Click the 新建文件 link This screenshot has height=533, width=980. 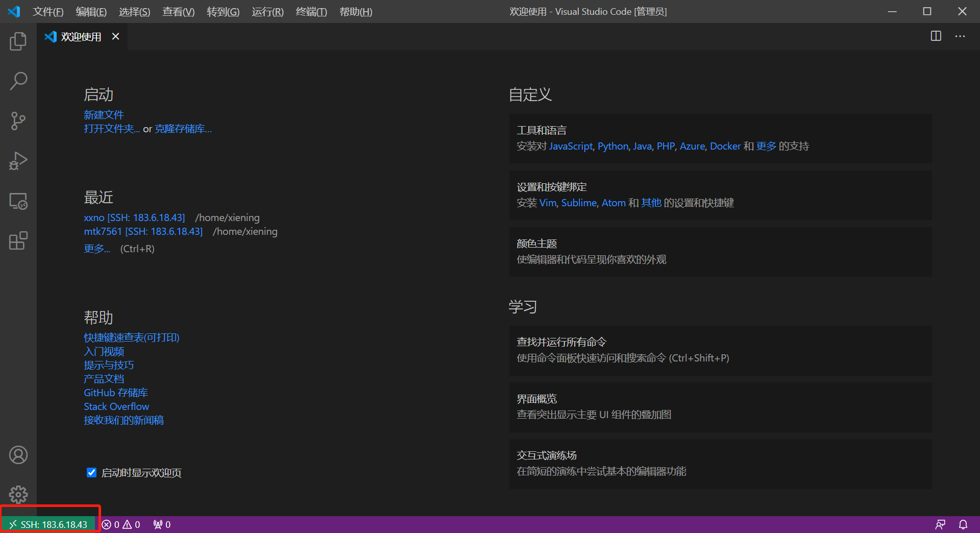pos(104,115)
